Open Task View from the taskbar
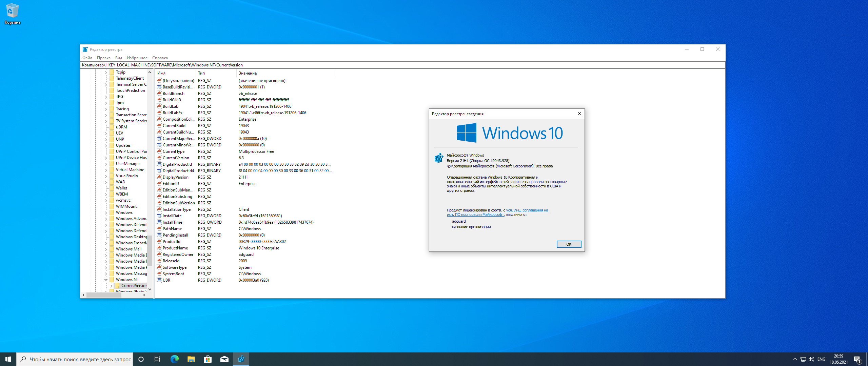 [157, 359]
